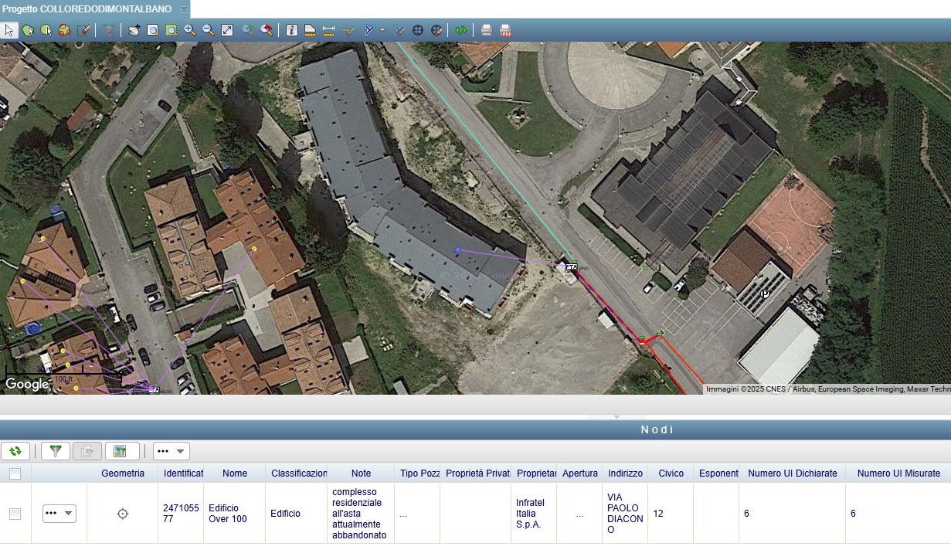Open the Nodi table filter funnel
This screenshot has width=951, height=560.
pos(55,451)
